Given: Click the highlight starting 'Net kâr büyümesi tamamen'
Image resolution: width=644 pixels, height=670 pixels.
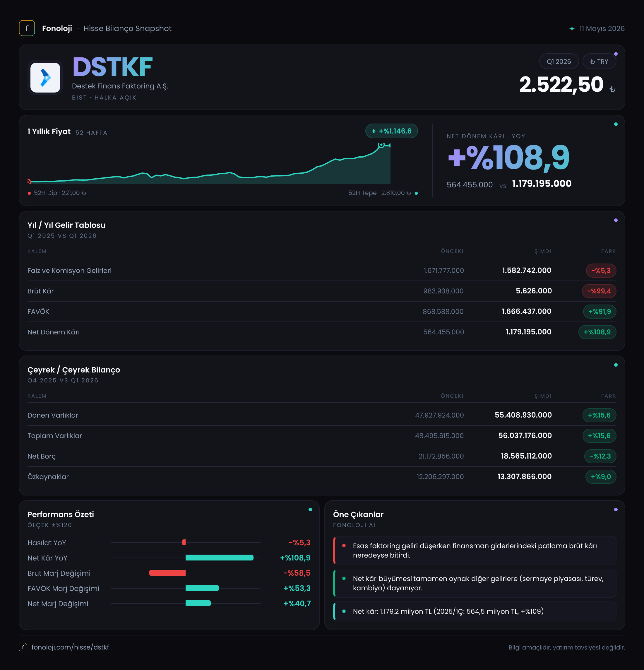Looking at the screenshot, I should point(475,583).
